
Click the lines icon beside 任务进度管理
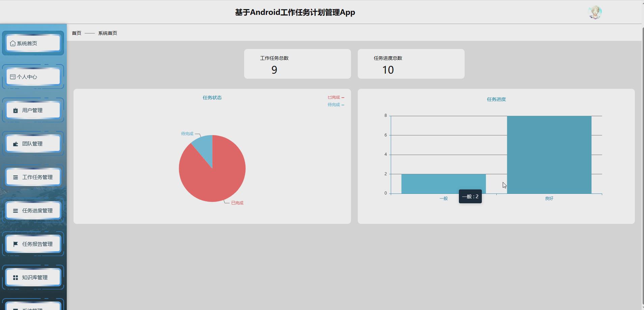tap(16, 211)
